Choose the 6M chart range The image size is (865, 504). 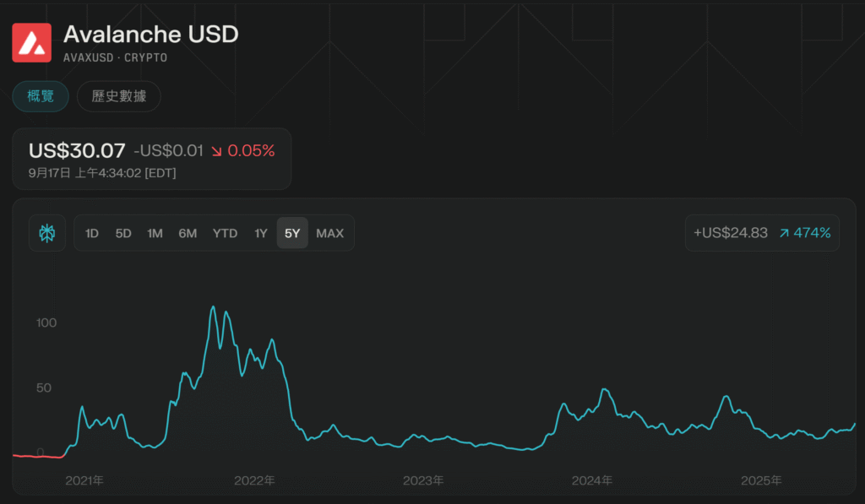pos(188,233)
